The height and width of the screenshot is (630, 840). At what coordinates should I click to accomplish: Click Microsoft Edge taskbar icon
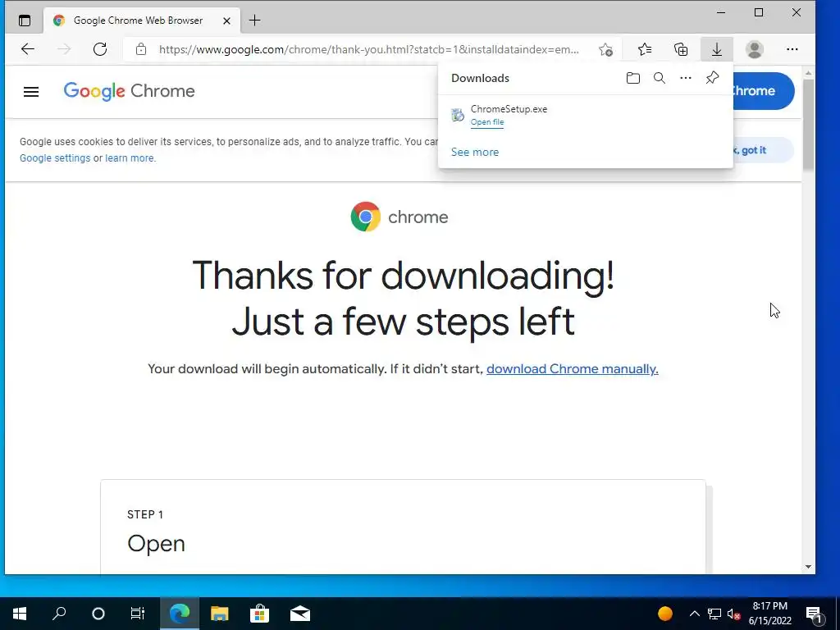[180, 614]
